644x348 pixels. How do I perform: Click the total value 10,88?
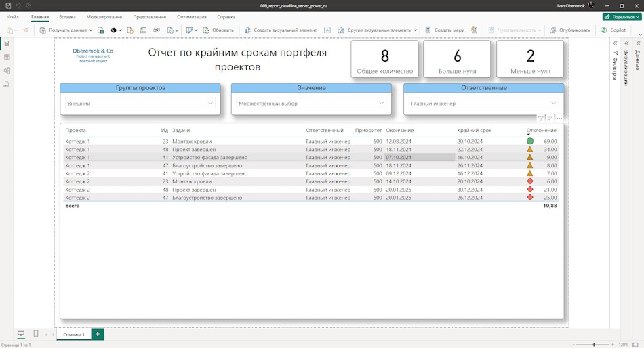tap(550, 206)
